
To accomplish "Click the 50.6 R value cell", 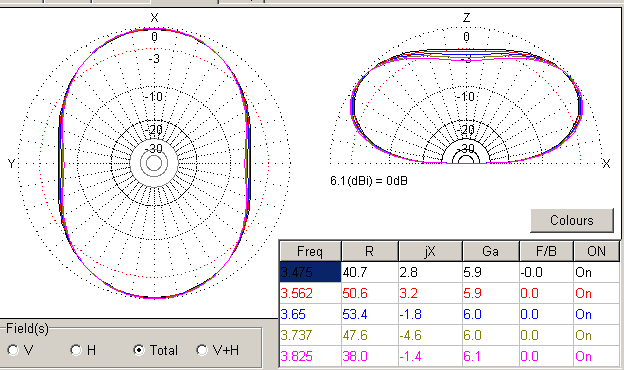I will coord(370,293).
